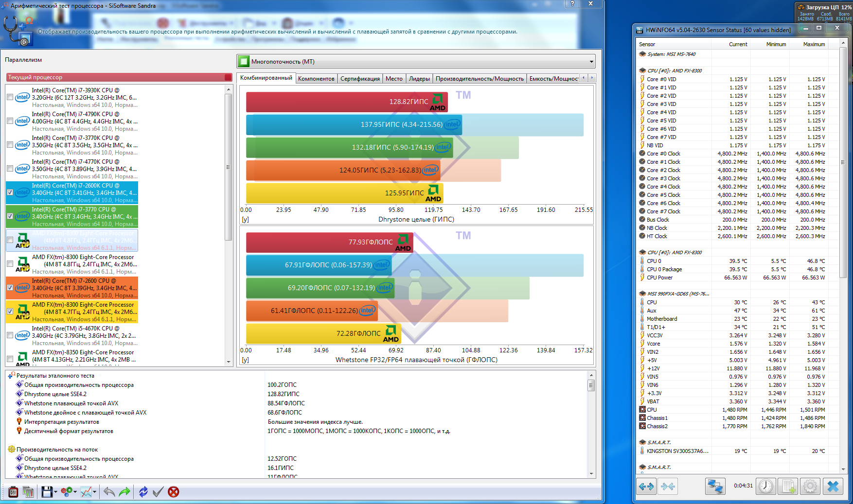Open HWiNFO sensor settings gear

click(810, 486)
